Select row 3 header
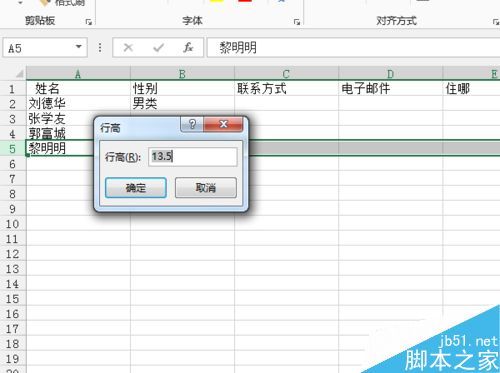The width and height of the screenshot is (500, 373). pos(13,119)
